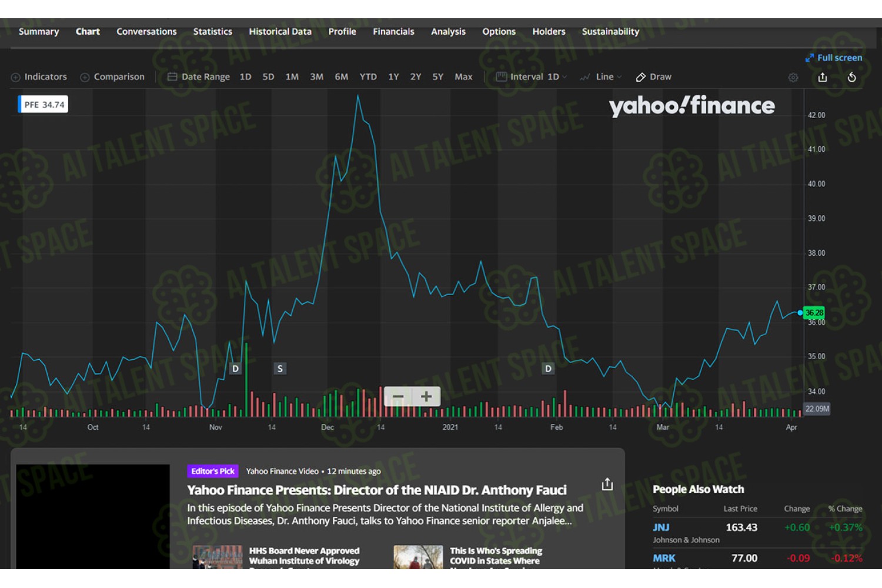Switch to the Summary tab
Viewport: 882px width, 588px height.
click(x=39, y=32)
